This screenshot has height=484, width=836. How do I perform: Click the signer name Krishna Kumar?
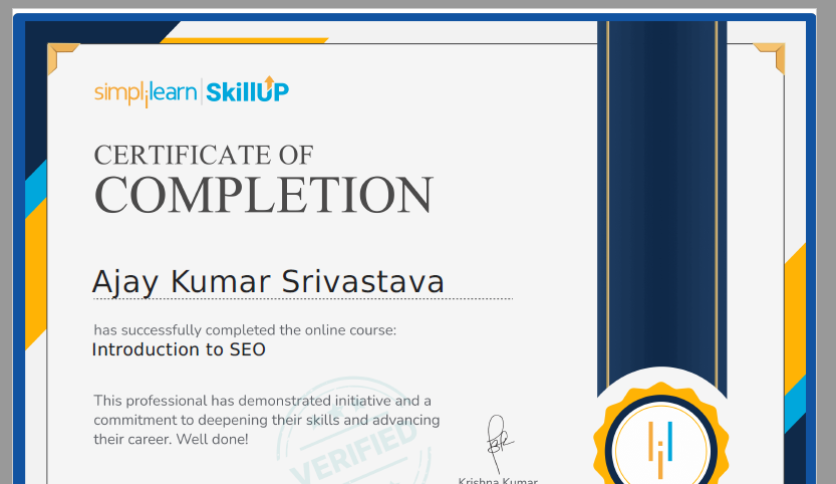(498, 480)
